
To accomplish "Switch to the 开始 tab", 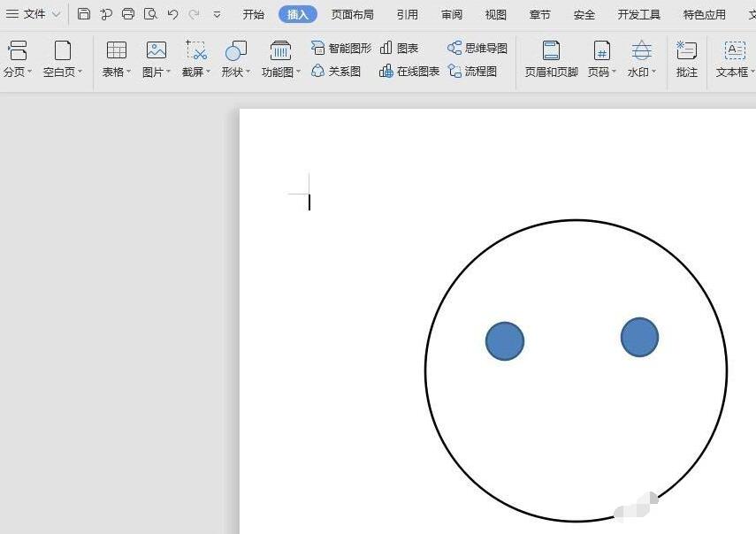I will pos(254,14).
